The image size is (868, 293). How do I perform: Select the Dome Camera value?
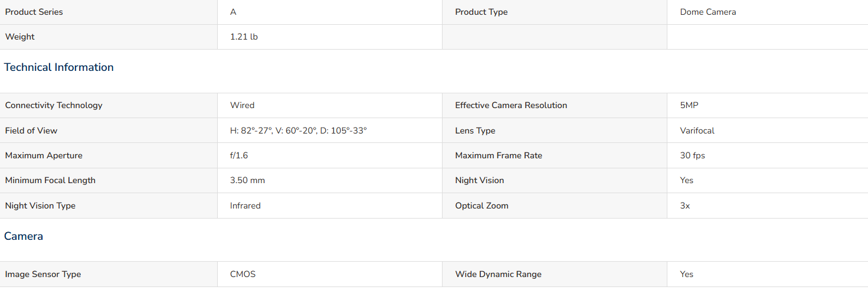(707, 12)
